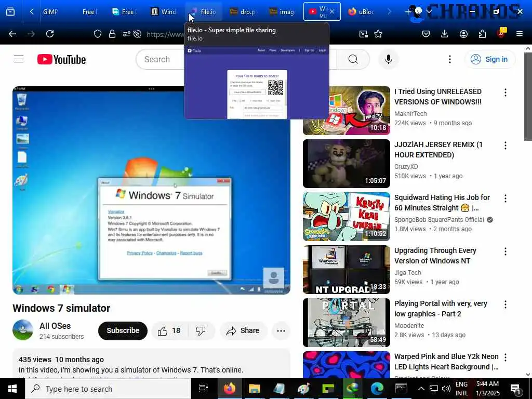Bookmark this page with the star
This screenshot has height=399, width=532.
point(378,34)
